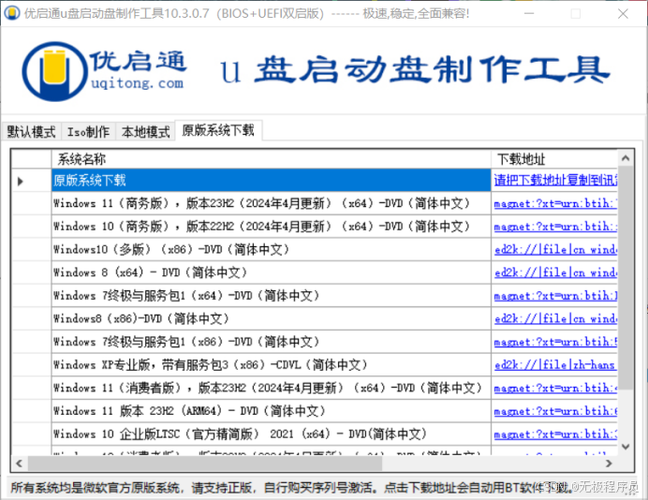Select Windows 11 消费者版 23H2 row

(271, 388)
